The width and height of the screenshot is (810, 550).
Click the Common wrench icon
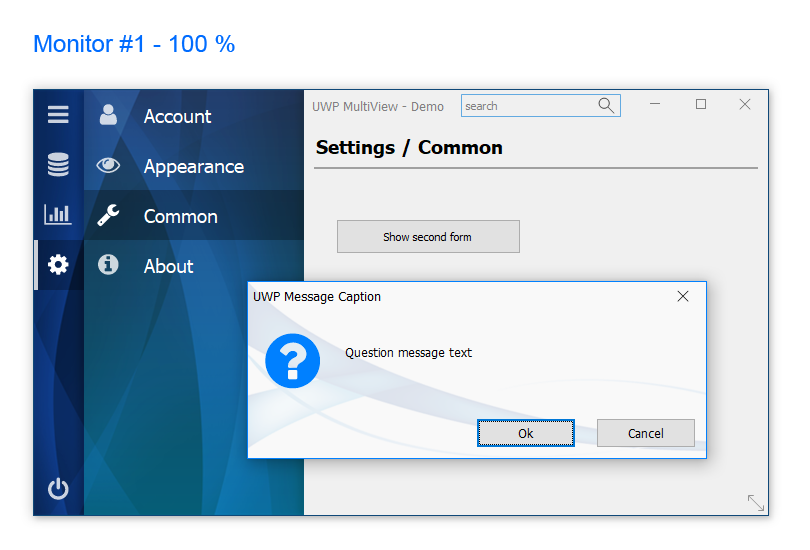pos(108,215)
